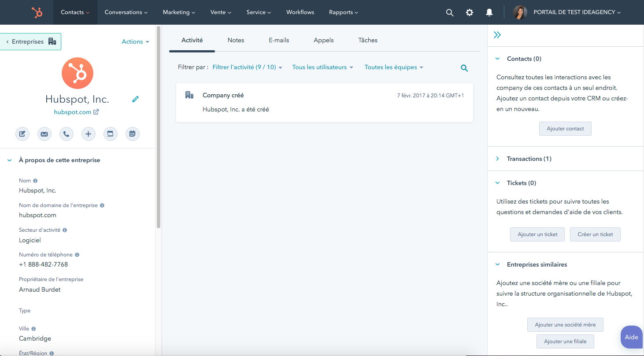644x356 pixels.
Task: Click the company logo avatar
Action: (x=78, y=73)
